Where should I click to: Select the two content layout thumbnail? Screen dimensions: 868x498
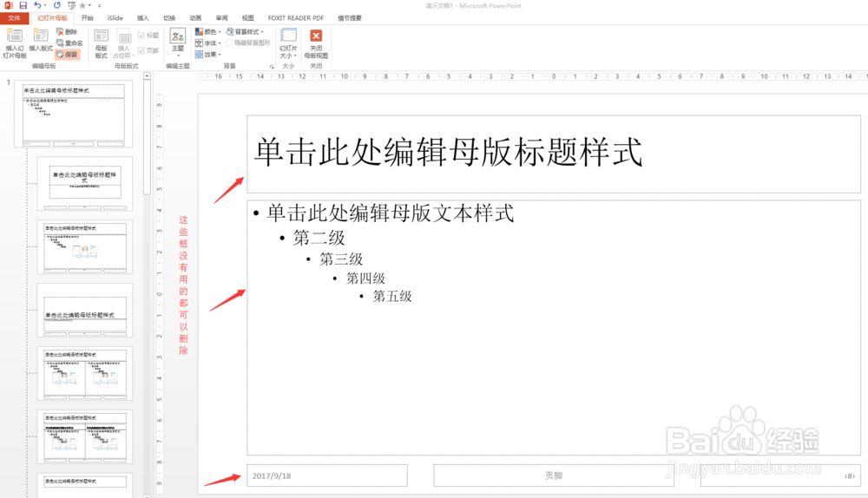click(x=85, y=373)
